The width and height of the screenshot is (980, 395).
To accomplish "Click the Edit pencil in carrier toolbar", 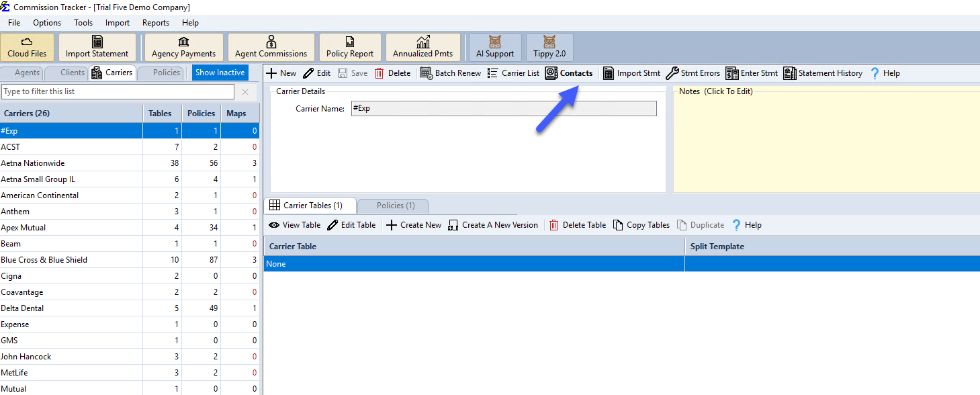I will coord(317,73).
